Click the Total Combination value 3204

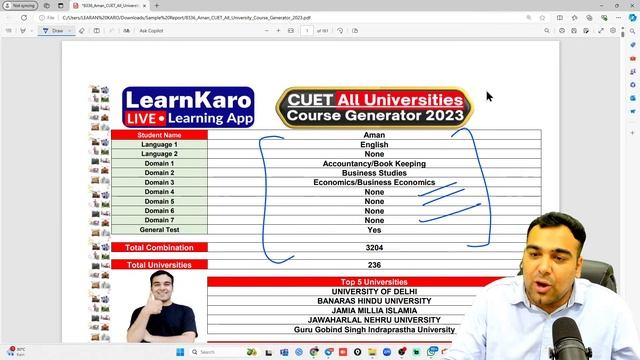point(374,247)
